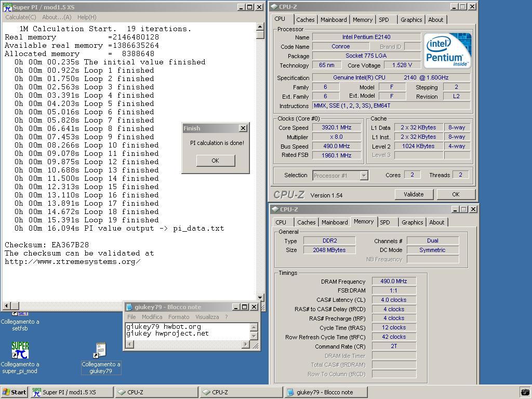The height and width of the screenshot is (399, 532).
Task: Open the super_pi_mod desktop shortcut
Action: point(20,358)
